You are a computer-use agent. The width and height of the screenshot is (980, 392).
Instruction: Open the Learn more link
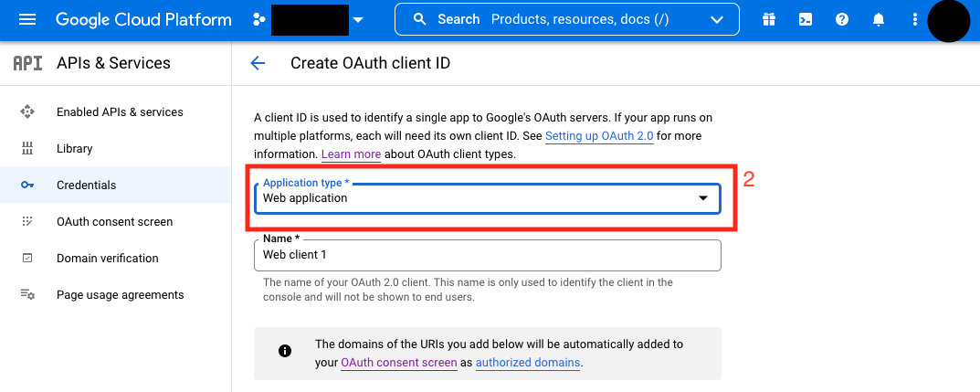click(x=352, y=154)
